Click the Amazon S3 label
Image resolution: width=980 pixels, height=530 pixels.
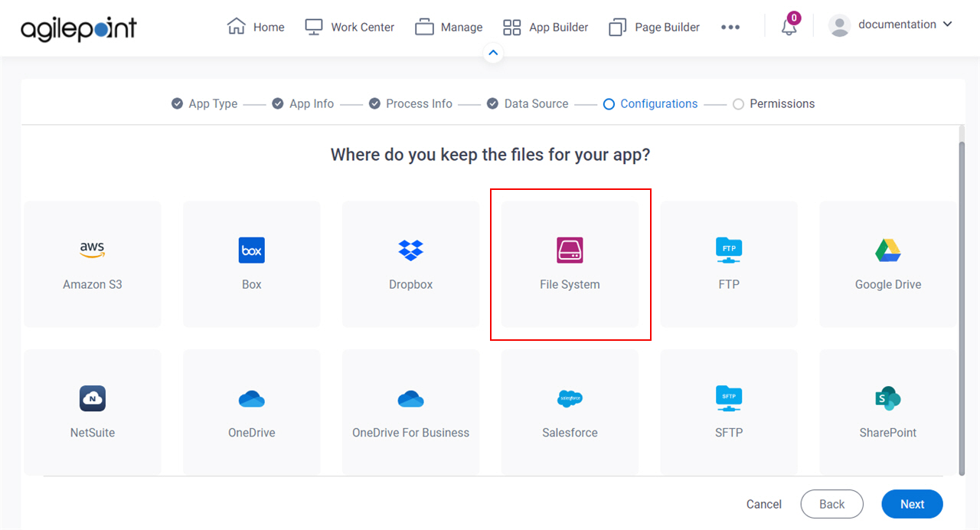click(x=93, y=284)
